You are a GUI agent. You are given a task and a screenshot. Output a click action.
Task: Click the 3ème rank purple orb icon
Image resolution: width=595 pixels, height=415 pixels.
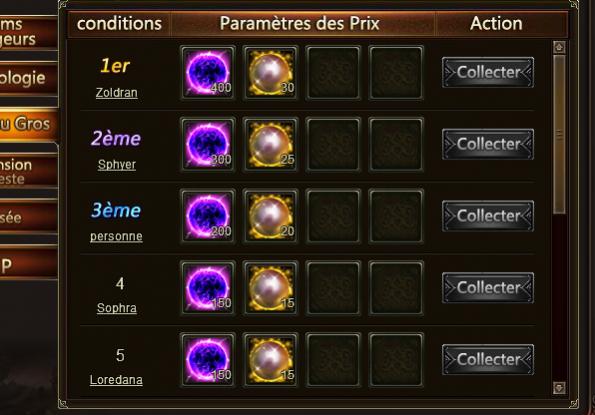208,216
